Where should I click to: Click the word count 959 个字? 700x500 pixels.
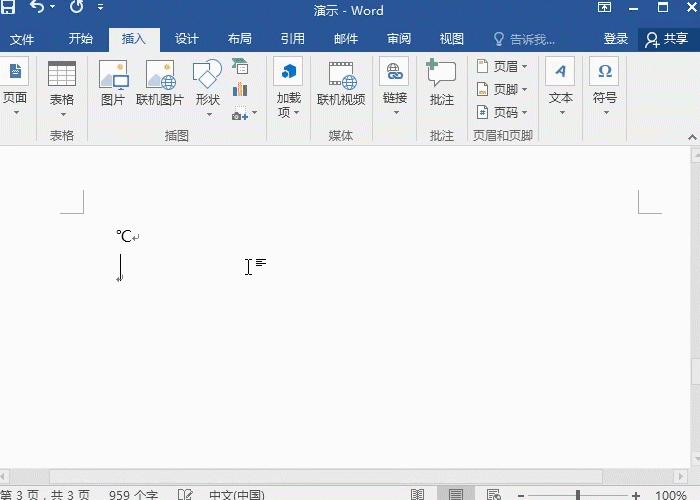[133, 495]
